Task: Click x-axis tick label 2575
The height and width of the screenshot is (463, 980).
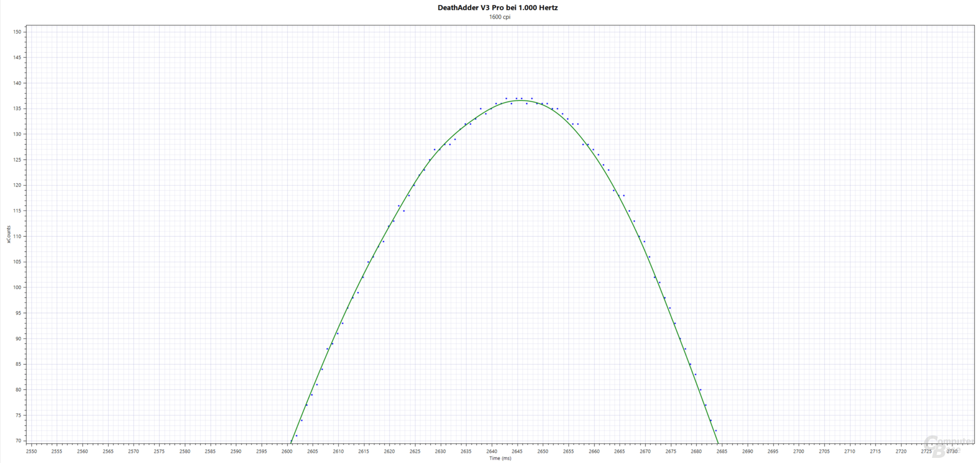Action: click(159, 451)
